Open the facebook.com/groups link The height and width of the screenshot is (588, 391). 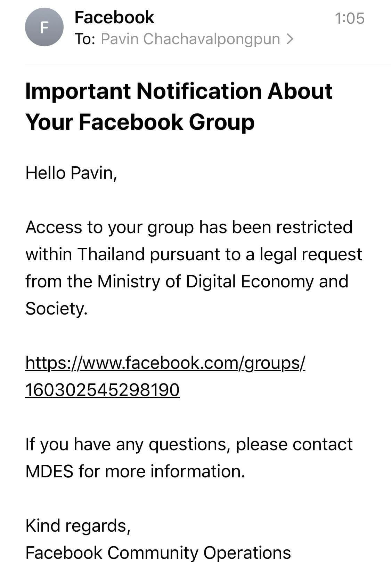pyautogui.click(x=165, y=363)
